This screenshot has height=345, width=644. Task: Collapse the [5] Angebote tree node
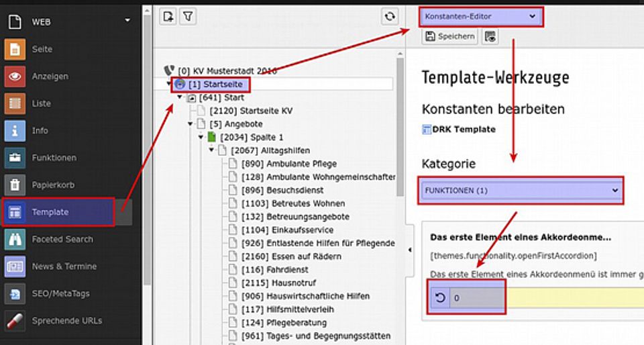[191, 124]
